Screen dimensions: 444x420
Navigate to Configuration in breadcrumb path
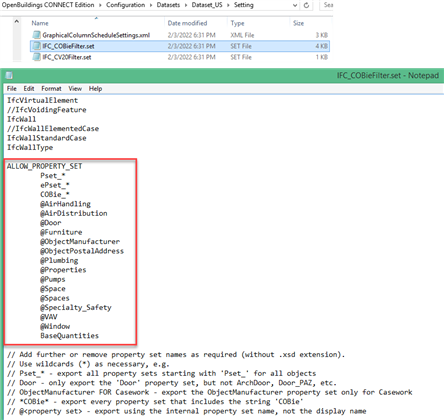[x=126, y=5]
